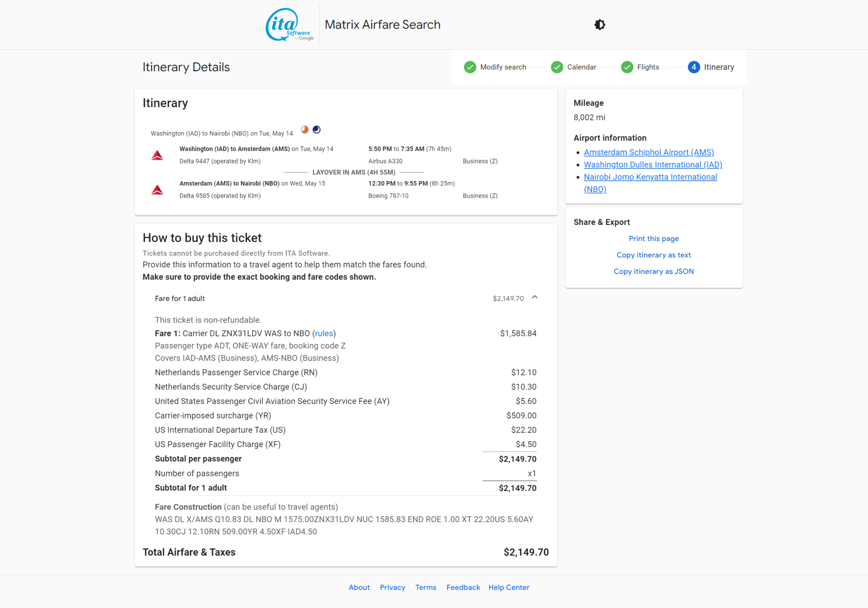Image resolution: width=868 pixels, height=608 pixels.
Task: Open the Help Center footer link
Action: pyautogui.click(x=509, y=588)
